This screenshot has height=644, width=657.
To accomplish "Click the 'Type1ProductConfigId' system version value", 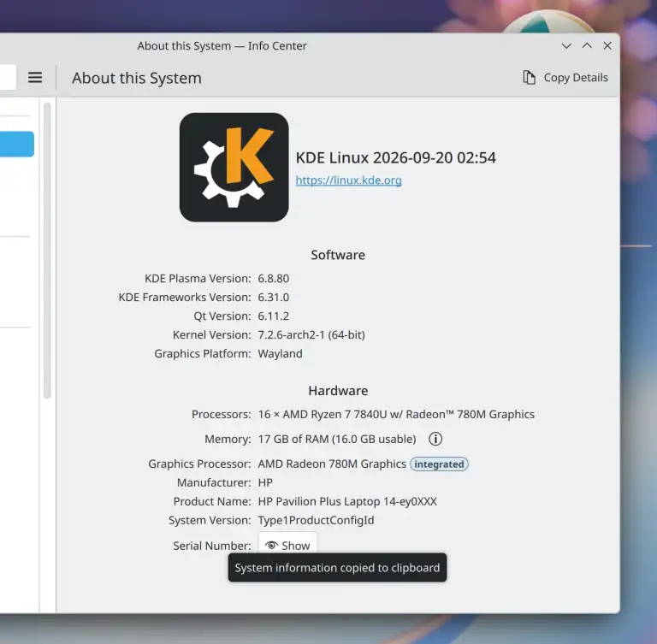I will point(316,520).
